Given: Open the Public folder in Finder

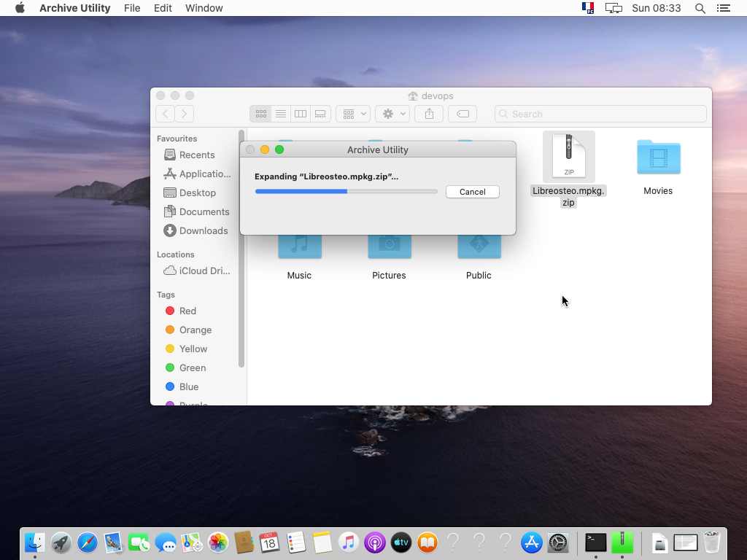Looking at the screenshot, I should [x=479, y=246].
